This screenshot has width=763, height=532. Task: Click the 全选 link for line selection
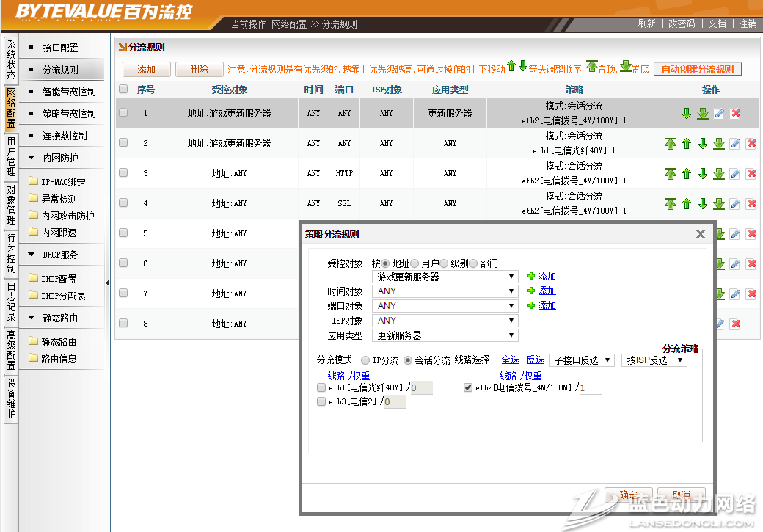coord(510,360)
